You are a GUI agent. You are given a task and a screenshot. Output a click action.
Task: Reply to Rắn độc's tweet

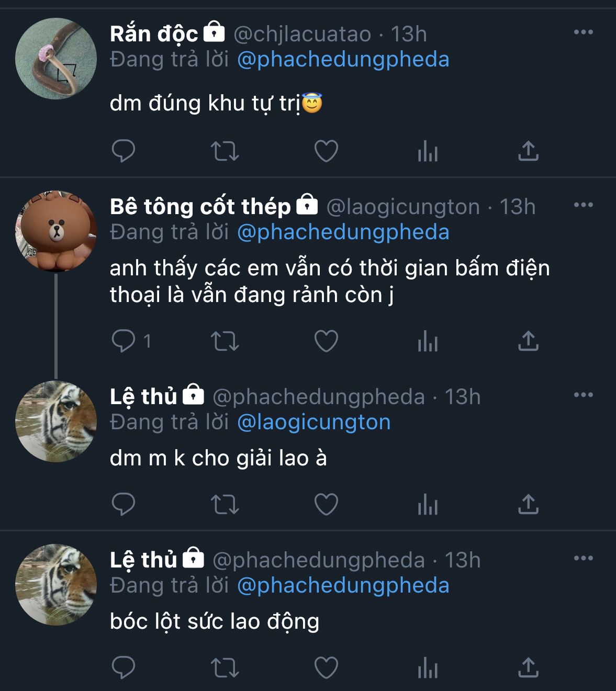pyautogui.click(x=124, y=151)
